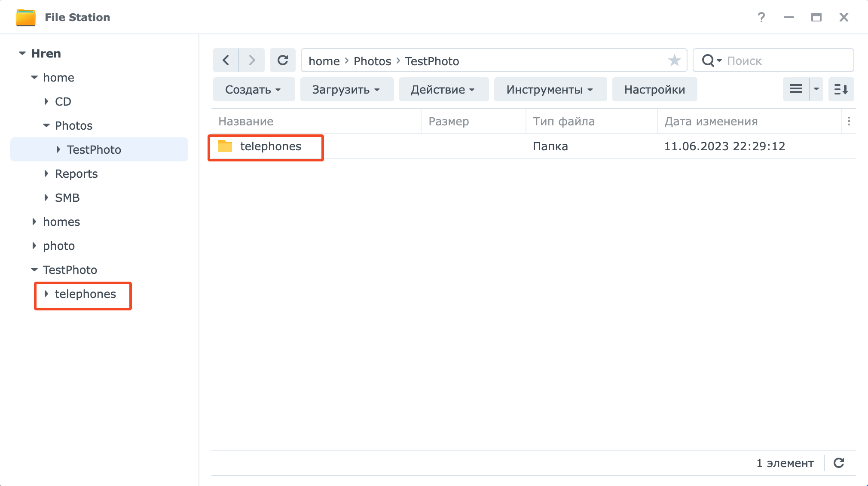Select the home folder label in the tree
The width and height of the screenshot is (868, 486).
tap(58, 77)
